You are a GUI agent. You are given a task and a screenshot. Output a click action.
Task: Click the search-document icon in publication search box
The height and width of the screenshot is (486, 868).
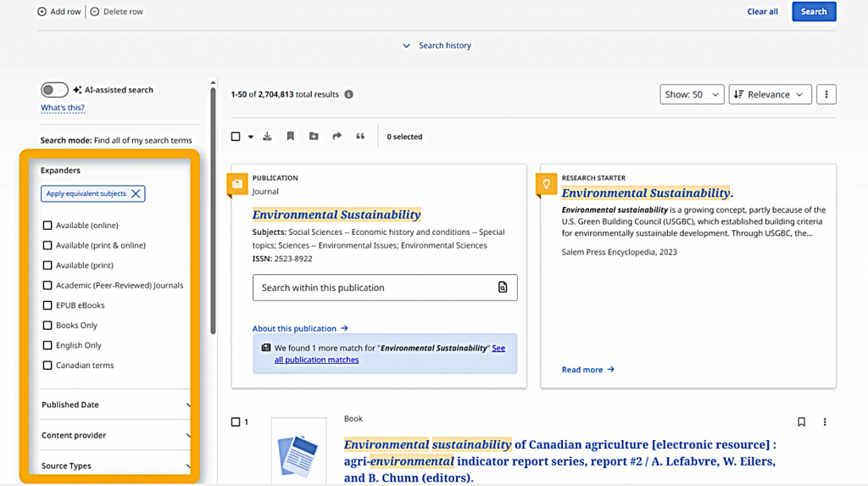503,287
